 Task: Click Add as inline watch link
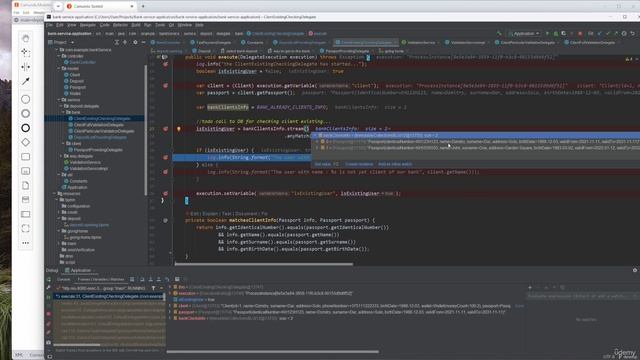[395, 164]
